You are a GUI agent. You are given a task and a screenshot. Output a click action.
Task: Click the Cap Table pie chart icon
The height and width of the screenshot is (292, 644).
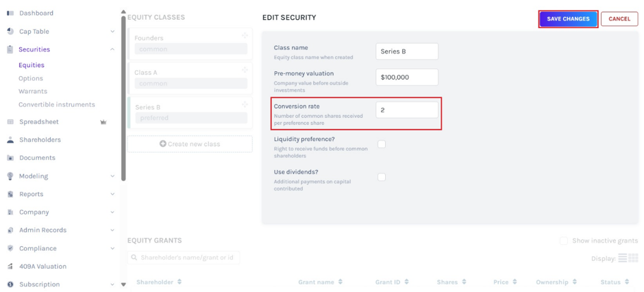11,32
